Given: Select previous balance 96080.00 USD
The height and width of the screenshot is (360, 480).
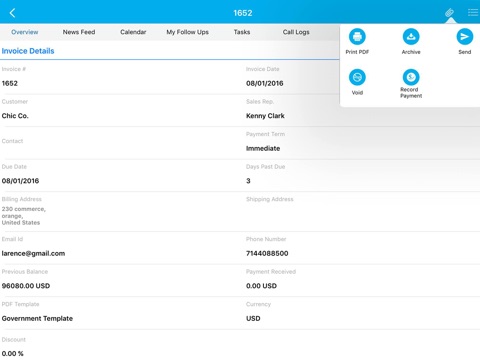Looking at the screenshot, I should 26,286.
